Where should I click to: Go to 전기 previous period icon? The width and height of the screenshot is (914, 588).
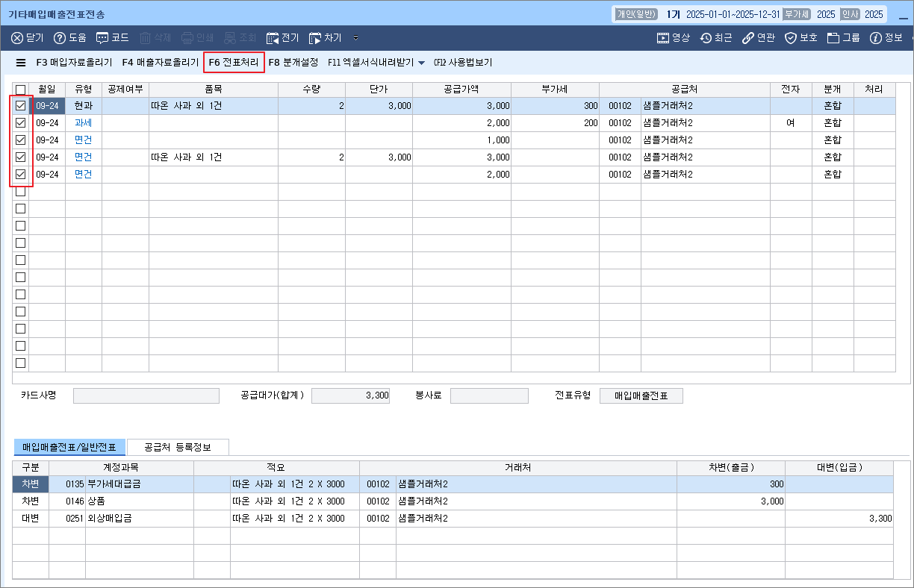[273, 37]
